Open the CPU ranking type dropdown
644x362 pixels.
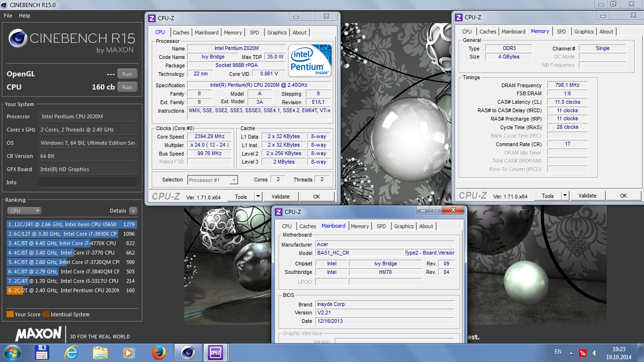tap(25, 211)
